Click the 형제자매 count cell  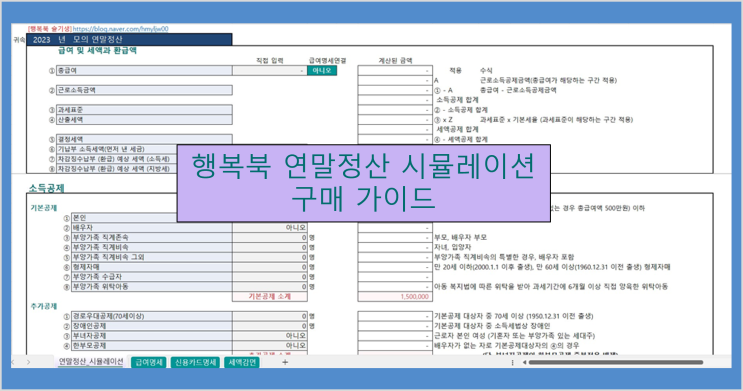coord(270,267)
